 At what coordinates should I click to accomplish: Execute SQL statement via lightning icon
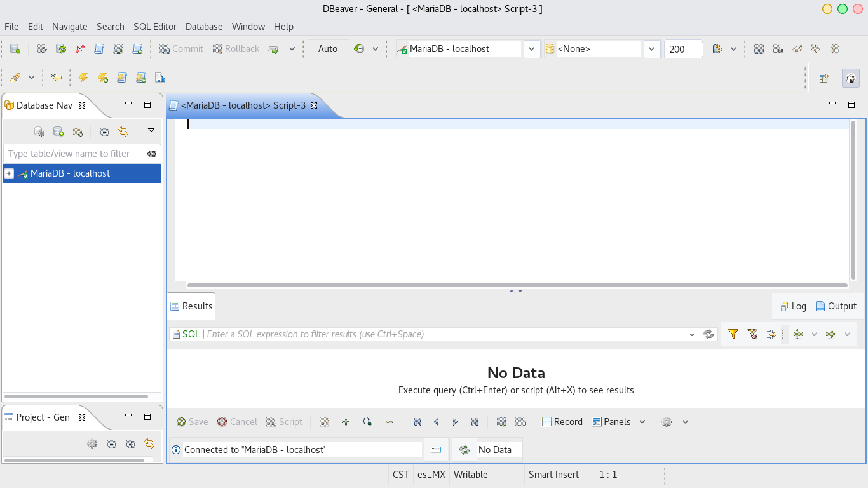coord(83,78)
